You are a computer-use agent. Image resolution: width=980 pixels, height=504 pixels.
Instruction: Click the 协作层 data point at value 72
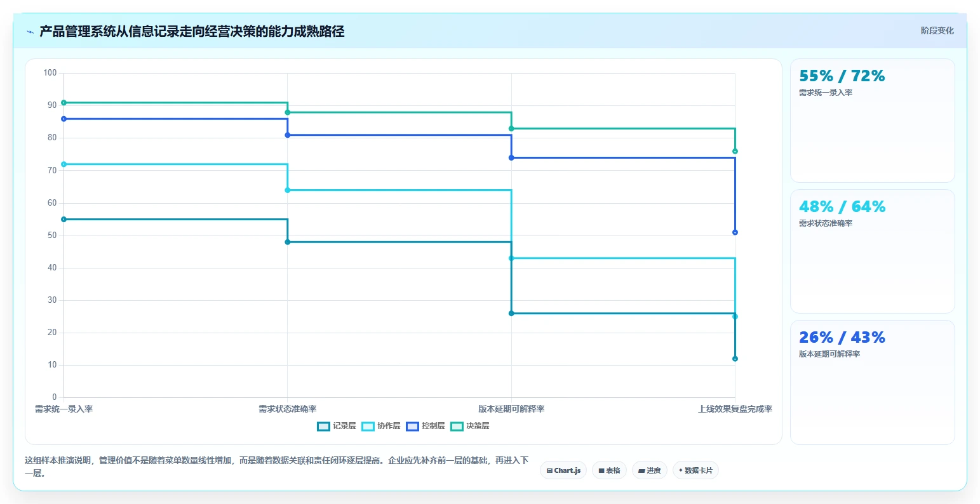(x=64, y=164)
